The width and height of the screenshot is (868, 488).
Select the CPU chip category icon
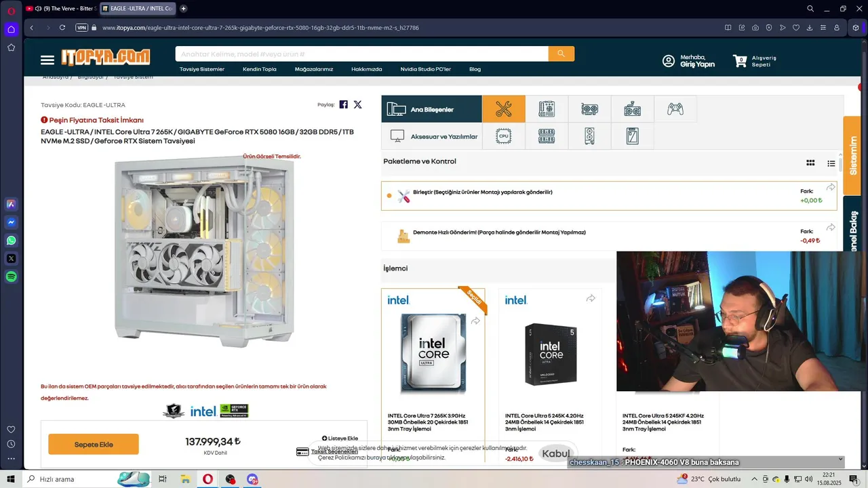504,136
